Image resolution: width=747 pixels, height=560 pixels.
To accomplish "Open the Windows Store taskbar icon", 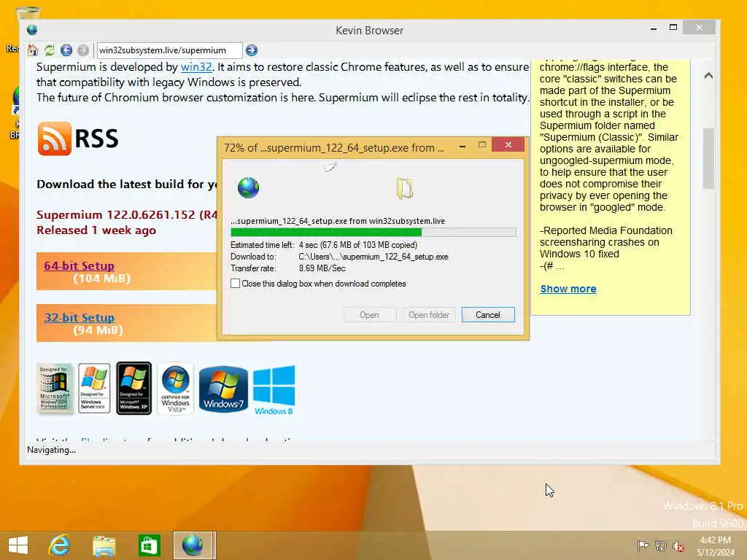I will (x=148, y=545).
